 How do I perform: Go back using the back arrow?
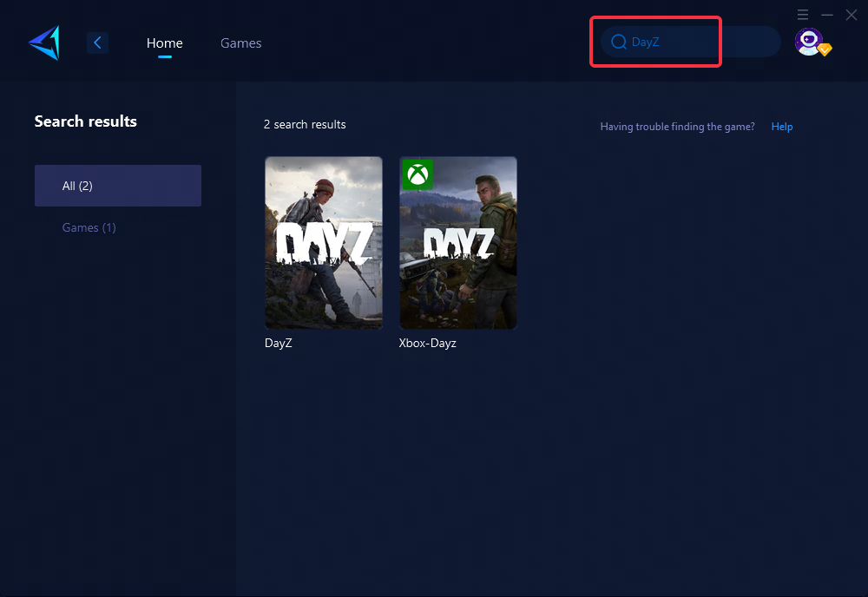[97, 43]
